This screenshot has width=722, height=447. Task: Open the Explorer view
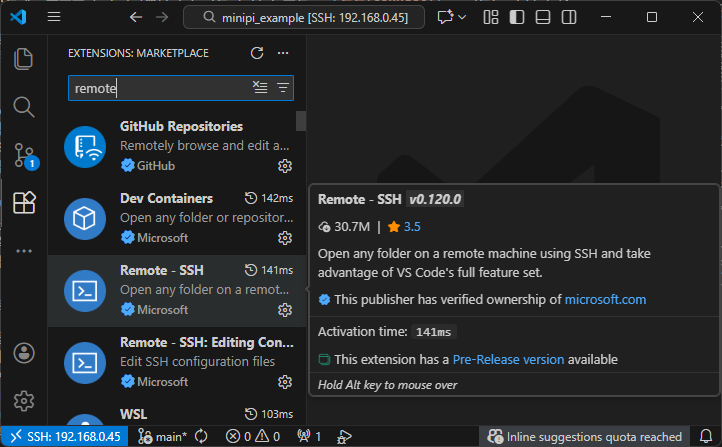coord(23,59)
